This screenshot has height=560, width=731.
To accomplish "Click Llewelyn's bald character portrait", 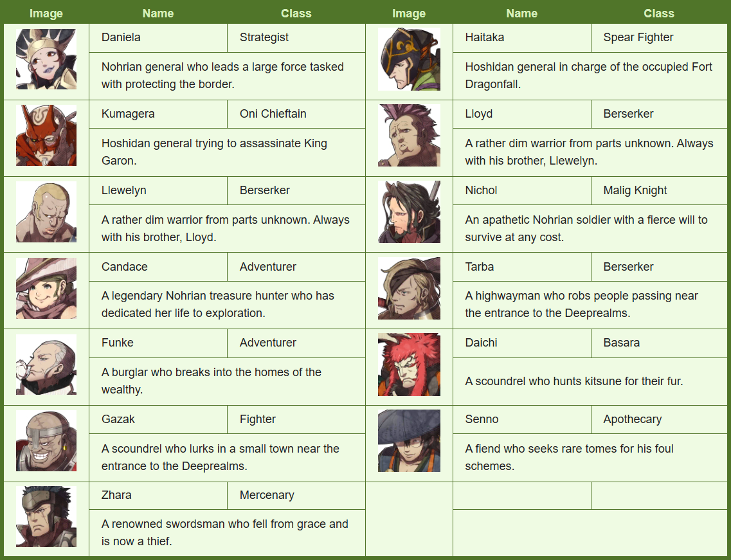I will pos(46,212).
